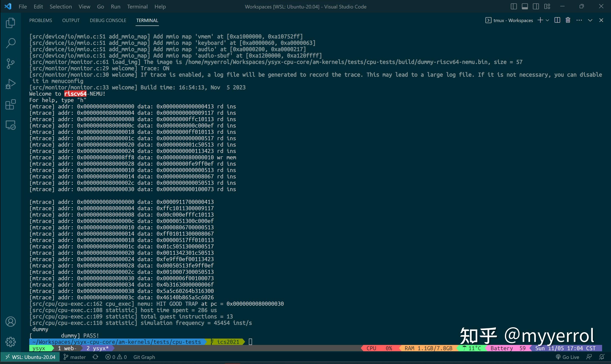Maximize the panel with the chevron
This screenshot has height=364, width=611.
pyautogui.click(x=590, y=20)
